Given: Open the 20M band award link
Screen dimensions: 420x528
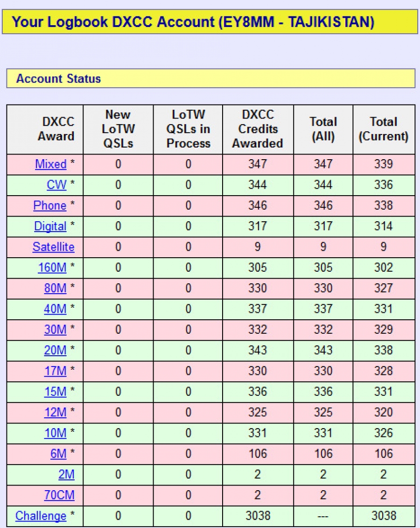Looking at the screenshot, I should (55, 351).
